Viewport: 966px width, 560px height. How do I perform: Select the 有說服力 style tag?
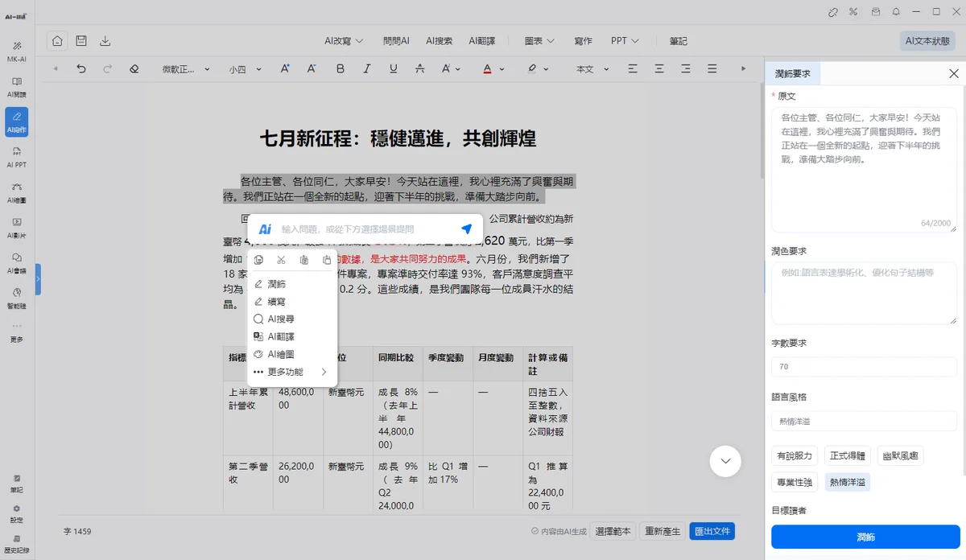pos(795,456)
